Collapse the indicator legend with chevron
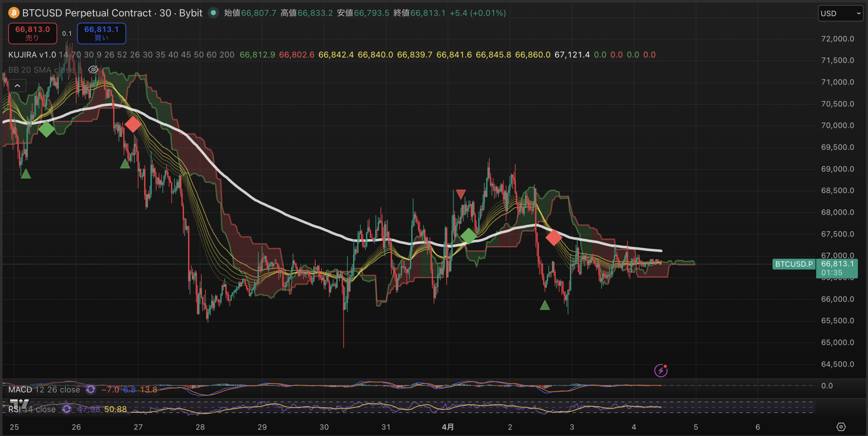The image size is (868, 436). point(17,86)
